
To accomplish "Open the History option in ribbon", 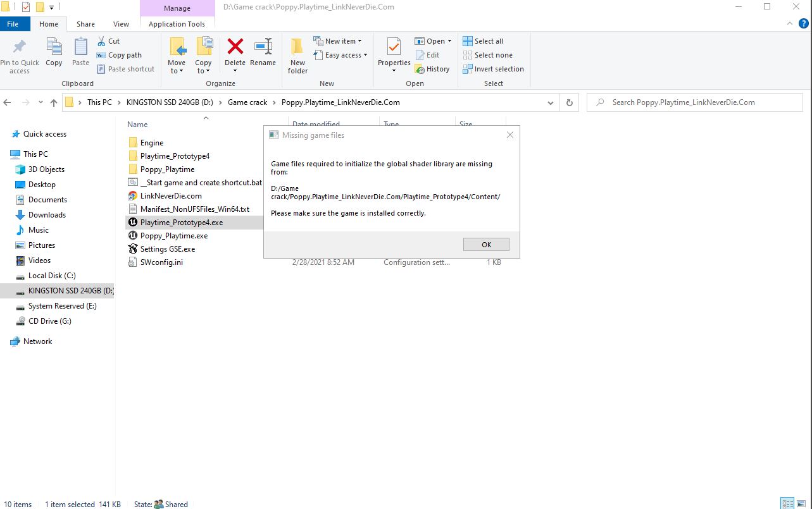I will pos(432,69).
